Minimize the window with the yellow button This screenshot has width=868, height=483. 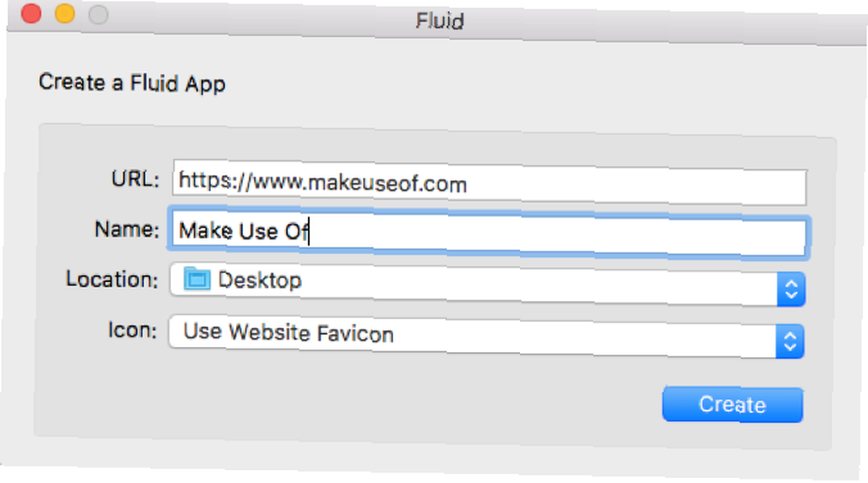[65, 13]
